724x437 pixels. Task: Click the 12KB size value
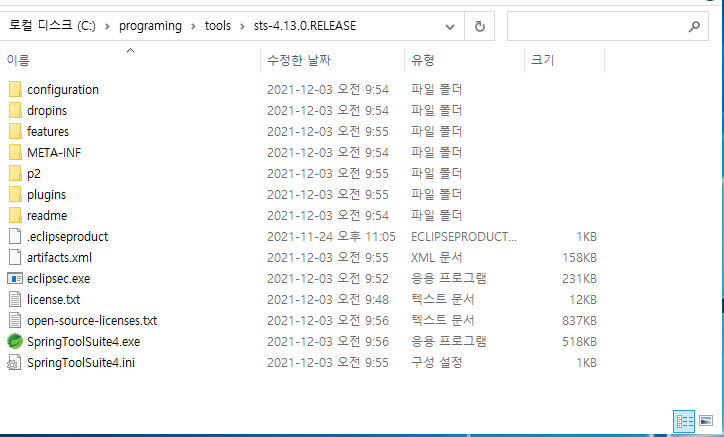[583, 299]
